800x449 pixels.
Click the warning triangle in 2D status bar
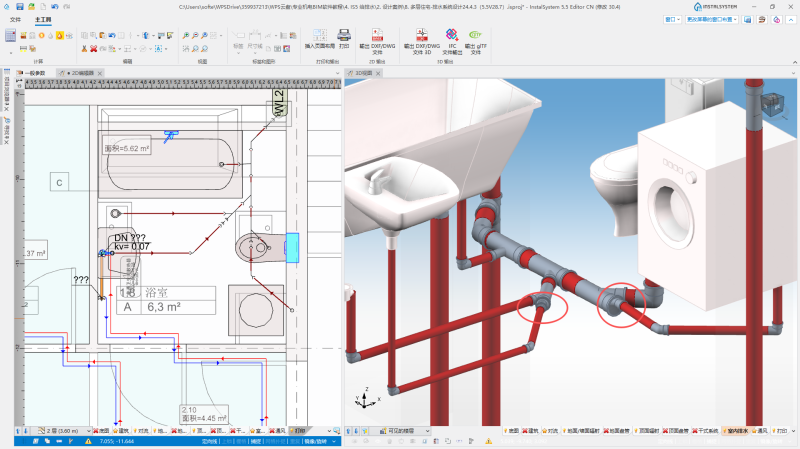click(x=88, y=441)
